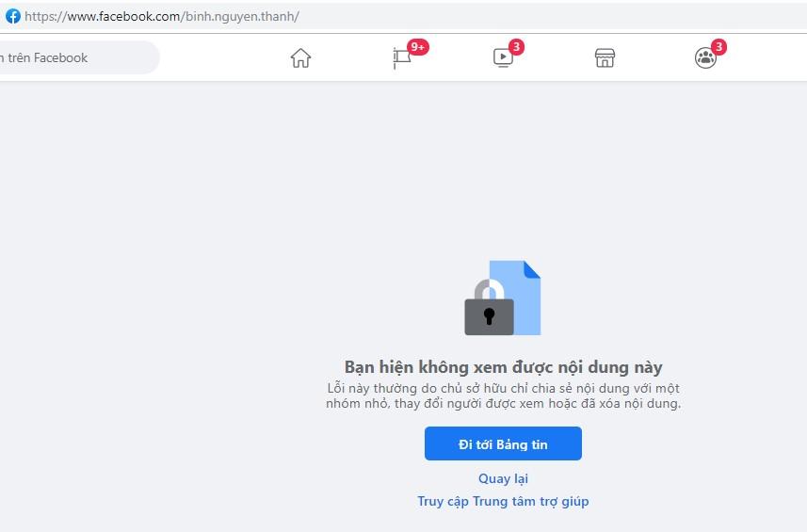Image resolution: width=807 pixels, height=532 pixels.
Task: Open the Facebook Home tab
Action: 300,57
